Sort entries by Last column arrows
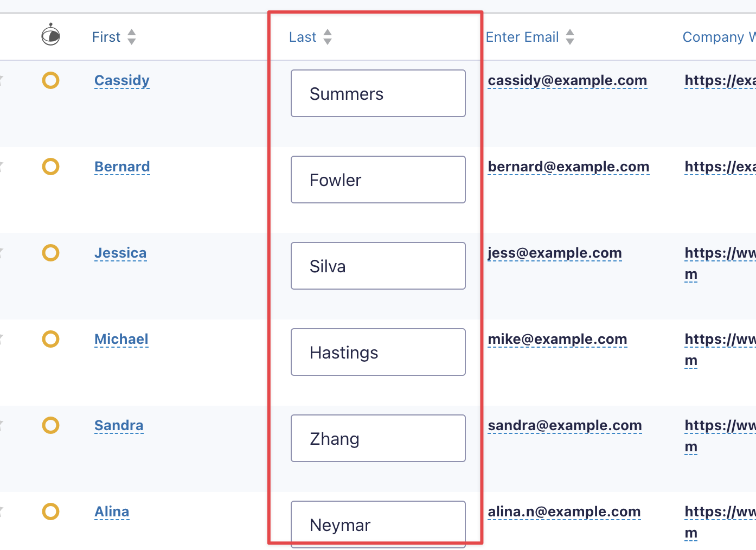This screenshot has width=756, height=550. (328, 37)
